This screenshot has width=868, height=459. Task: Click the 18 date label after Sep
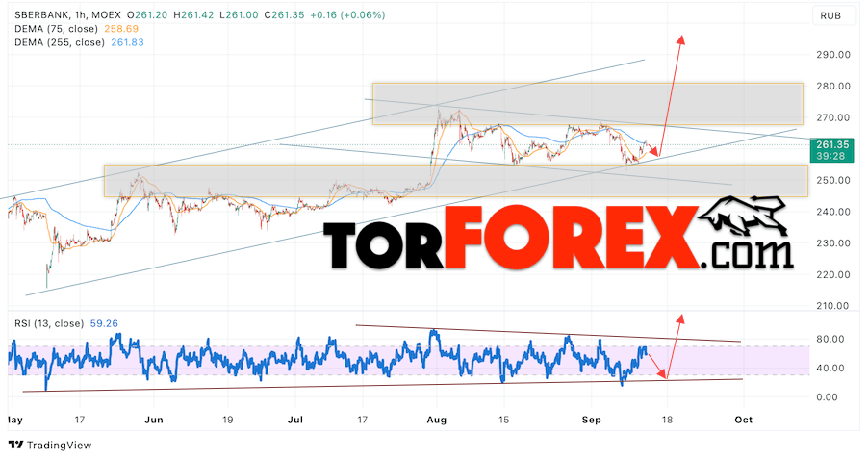click(667, 420)
